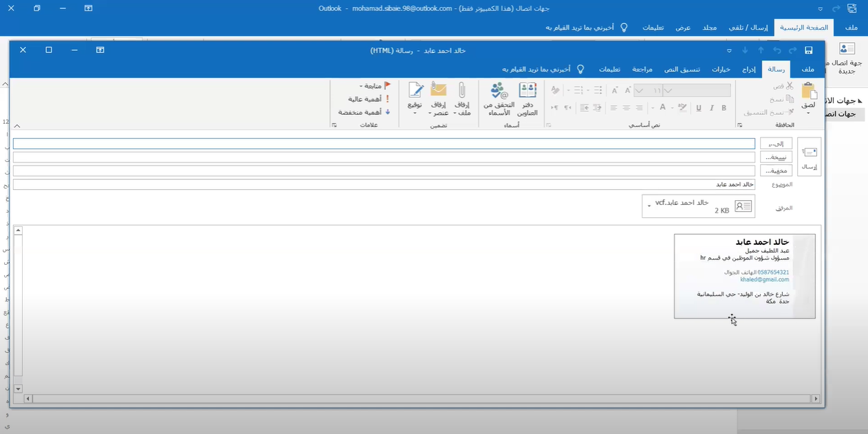Open the Format Text (تنسيق النص) tab

pos(681,69)
